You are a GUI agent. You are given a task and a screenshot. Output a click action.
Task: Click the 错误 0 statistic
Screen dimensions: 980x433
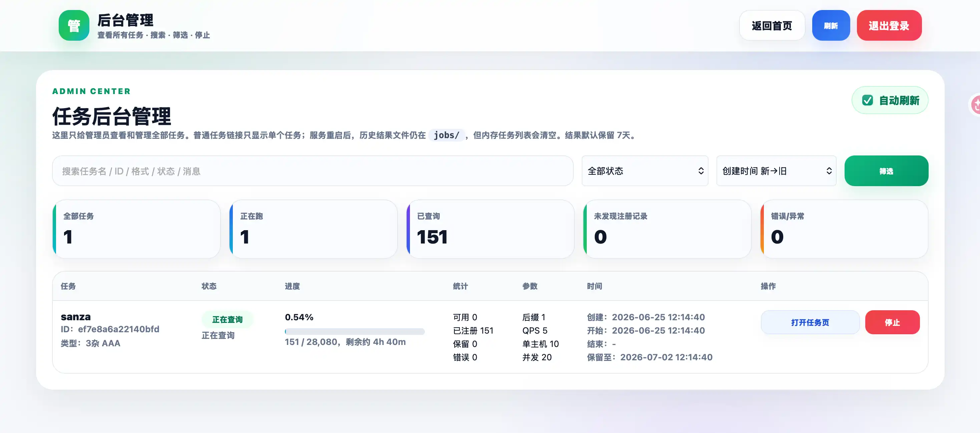click(x=465, y=357)
